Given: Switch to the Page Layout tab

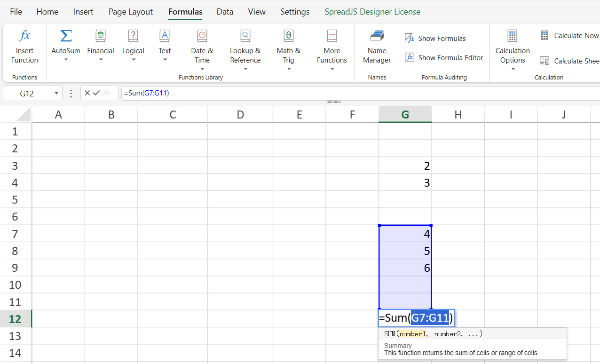Looking at the screenshot, I should coord(131,12).
